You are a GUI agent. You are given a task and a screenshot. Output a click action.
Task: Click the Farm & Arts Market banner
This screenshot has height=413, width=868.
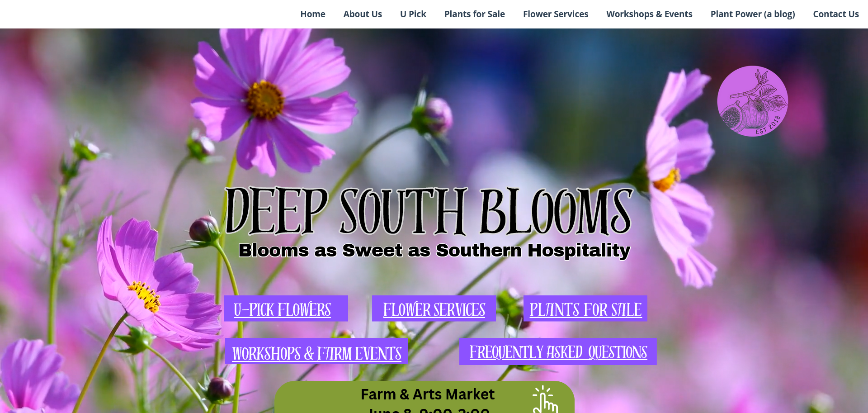click(425, 397)
